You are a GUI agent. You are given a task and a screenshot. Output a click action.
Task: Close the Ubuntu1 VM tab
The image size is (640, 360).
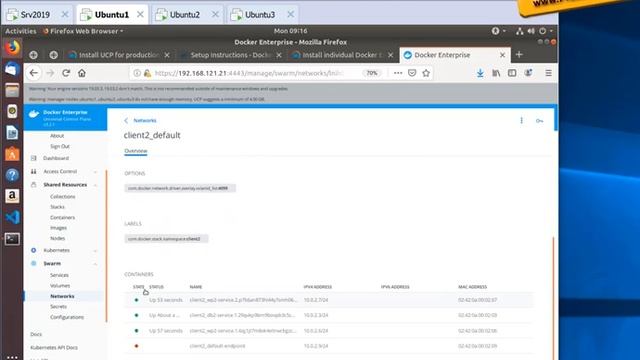click(x=140, y=14)
